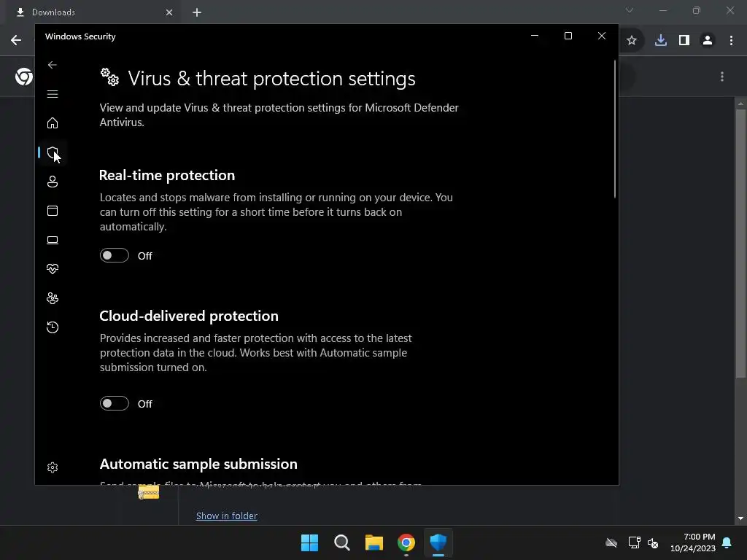Open Device performance & health heart icon
Screen dimensions: 747x560
[53, 269]
